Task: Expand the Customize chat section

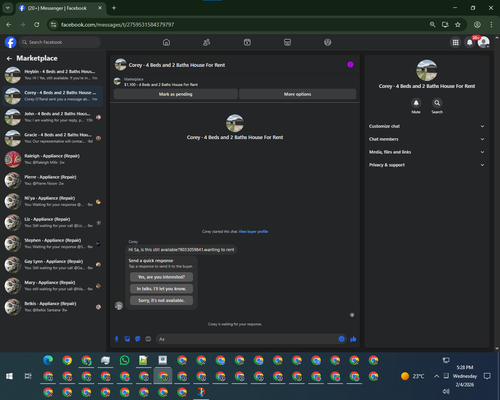Action: (426, 126)
